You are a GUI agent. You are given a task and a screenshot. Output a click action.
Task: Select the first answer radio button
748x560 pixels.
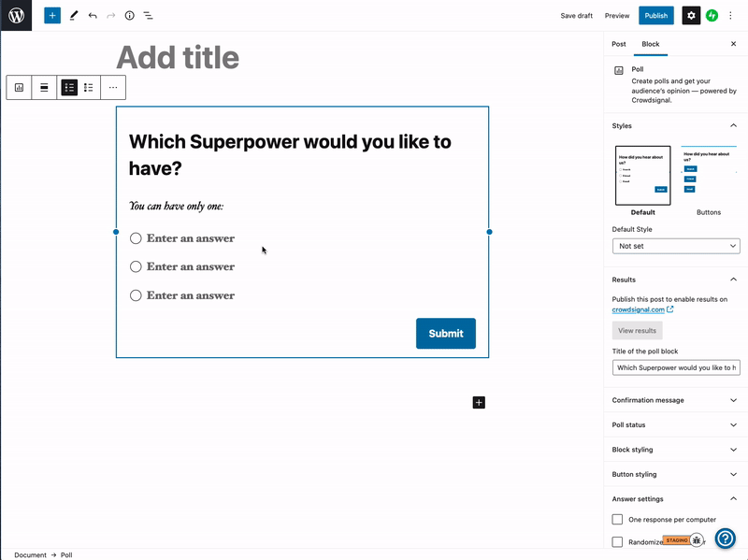[136, 238]
